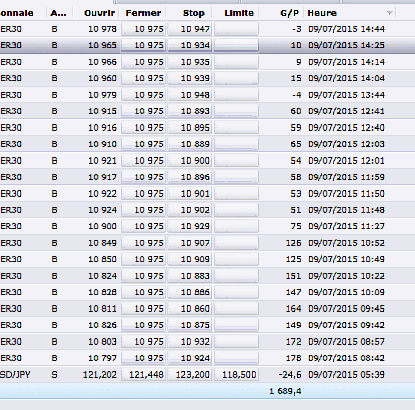This screenshot has height=410, width=415.
Task: Click the A... column header
Action: [x=58, y=13]
